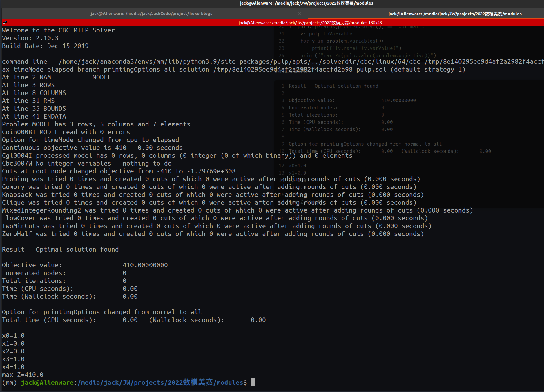Click the 'TwoMirCuts was tried 0 times' line

pos(217,226)
